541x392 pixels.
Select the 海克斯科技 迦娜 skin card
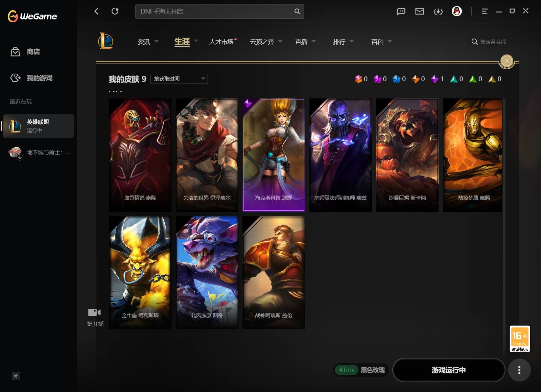pos(274,155)
